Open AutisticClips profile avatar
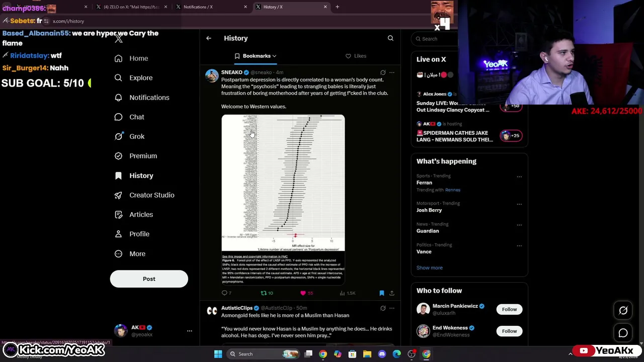This screenshot has height=362, width=644. [x=212, y=312]
